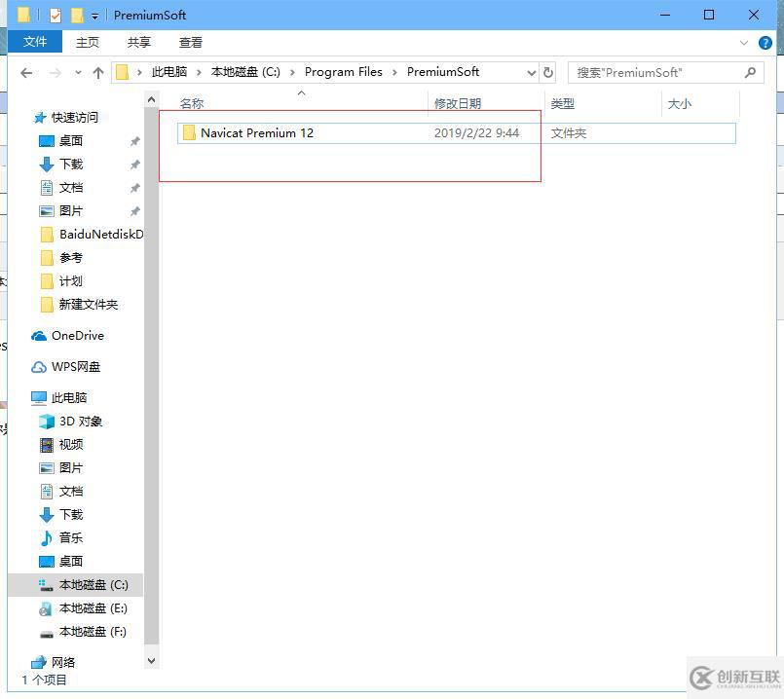Open 下载 under 此电脑
This screenshot has width=784, height=699.
(x=70, y=515)
